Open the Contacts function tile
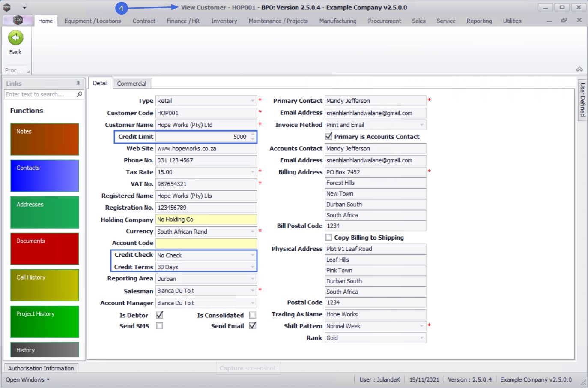Image resolution: width=588 pixels, height=388 pixels. (x=45, y=176)
